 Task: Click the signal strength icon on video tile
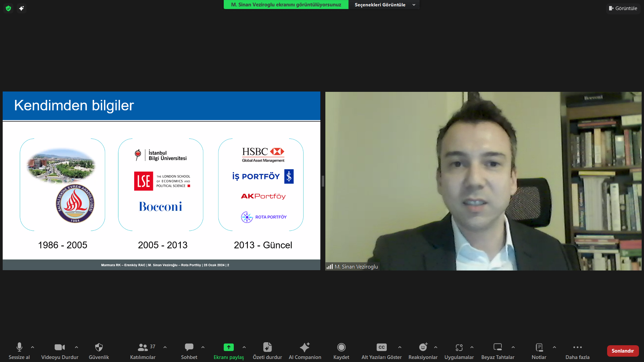(x=330, y=267)
